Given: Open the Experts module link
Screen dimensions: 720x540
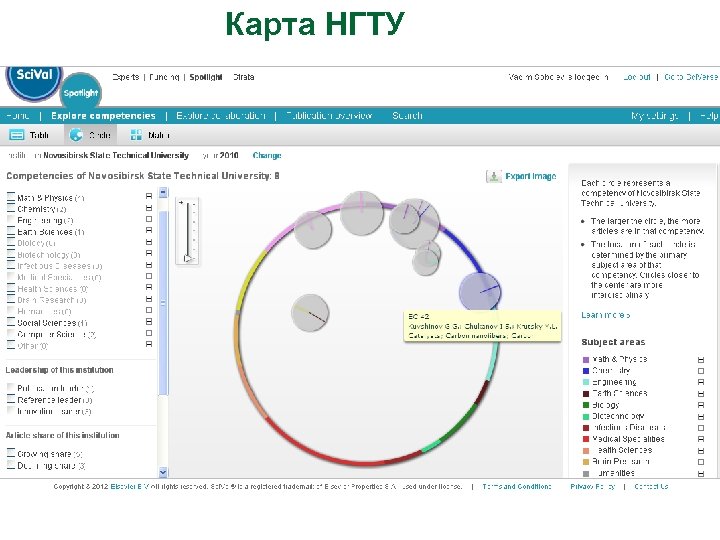Looking at the screenshot, I should (x=126, y=77).
